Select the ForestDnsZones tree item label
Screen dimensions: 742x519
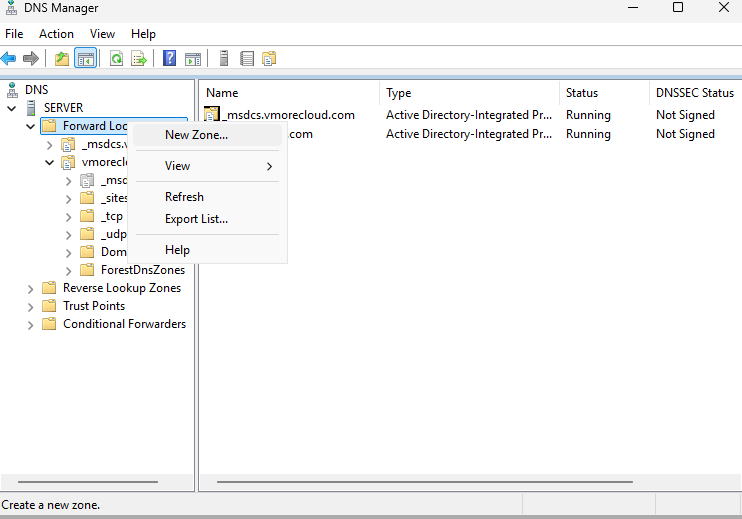click(x=143, y=270)
